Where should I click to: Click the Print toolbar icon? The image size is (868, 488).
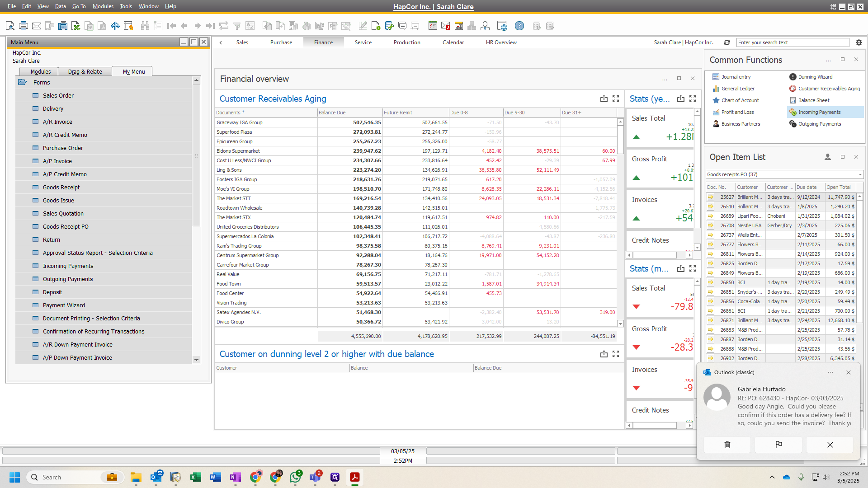point(24,26)
